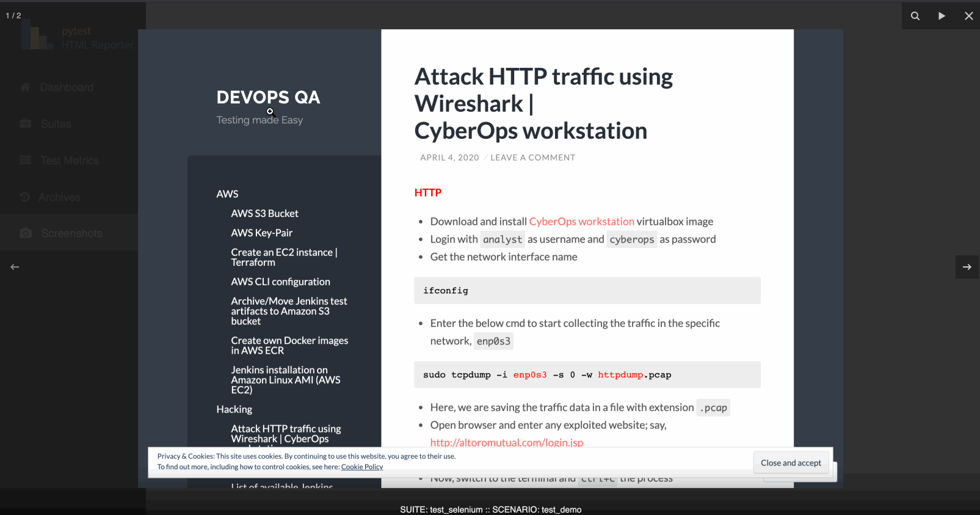Open the AWS CLI configuration entry
This screenshot has height=515, width=980.
tap(280, 282)
